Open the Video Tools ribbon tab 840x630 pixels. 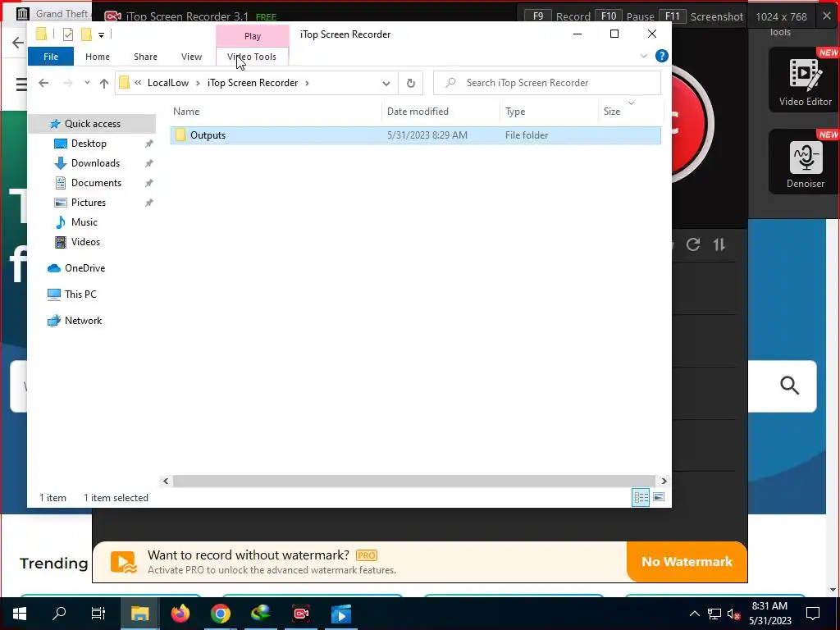coord(252,57)
